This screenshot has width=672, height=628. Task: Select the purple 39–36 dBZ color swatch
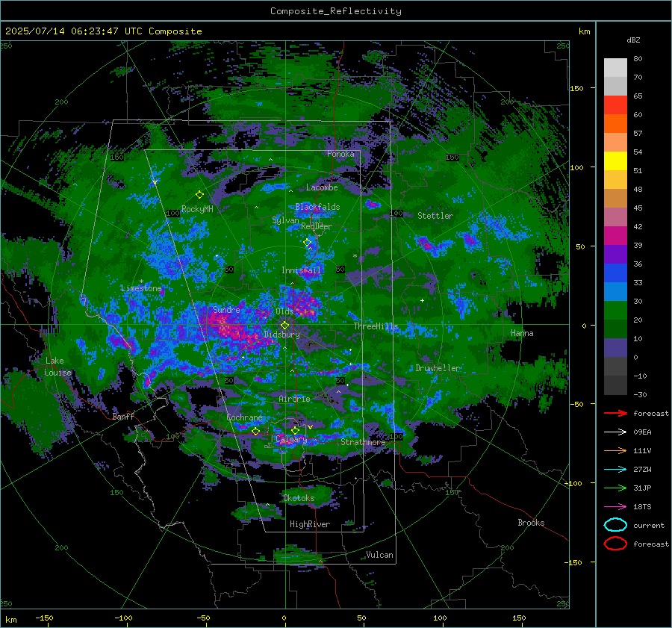coord(615,255)
